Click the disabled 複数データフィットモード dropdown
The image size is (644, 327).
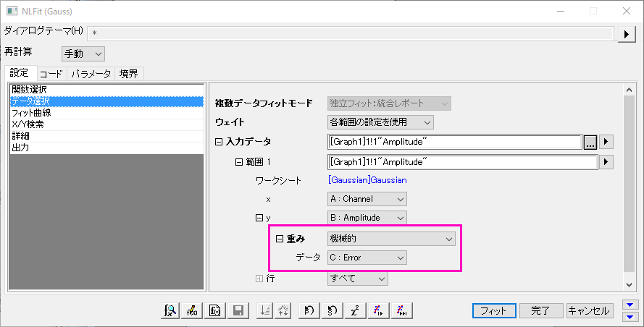(x=389, y=103)
